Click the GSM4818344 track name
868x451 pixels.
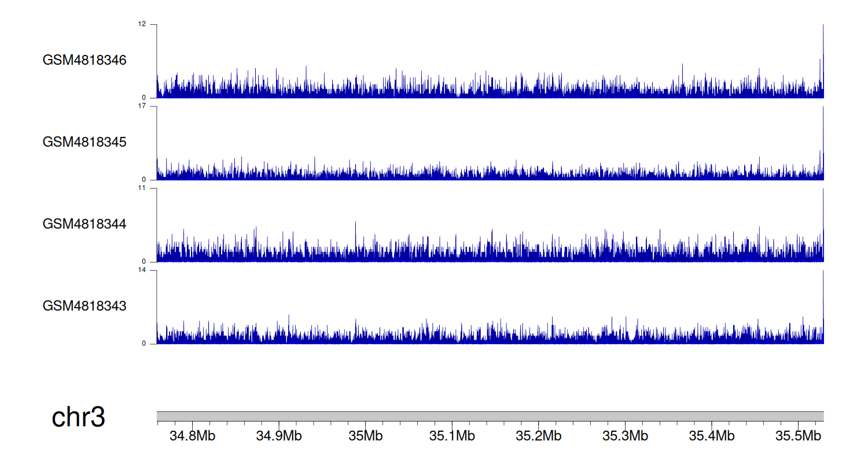[84, 224]
